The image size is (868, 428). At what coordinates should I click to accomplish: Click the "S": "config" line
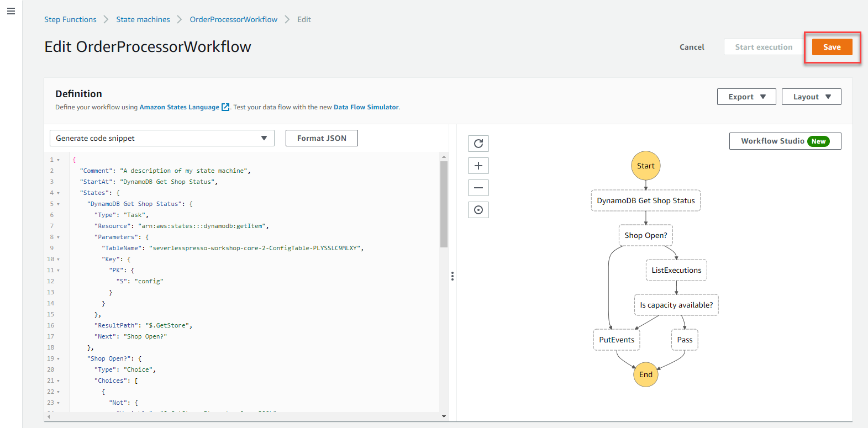pyautogui.click(x=140, y=281)
